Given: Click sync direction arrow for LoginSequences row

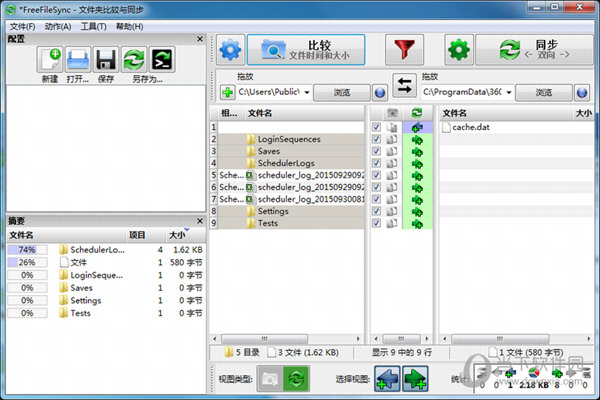Looking at the screenshot, I should (x=417, y=140).
